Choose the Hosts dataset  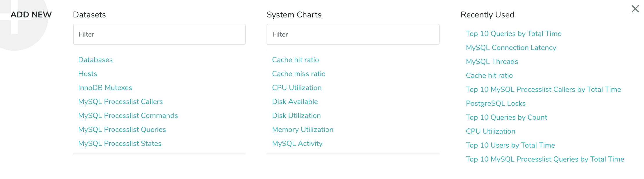pos(87,74)
